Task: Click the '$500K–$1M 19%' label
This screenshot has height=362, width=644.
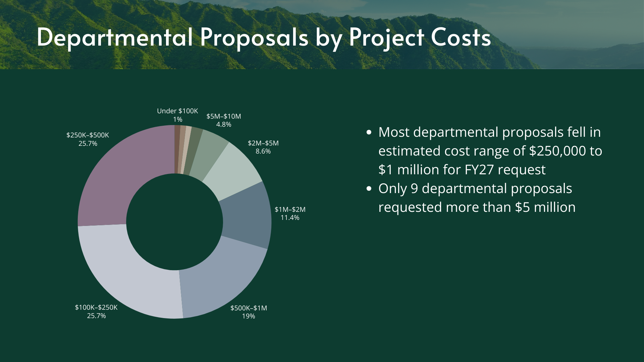Action: [249, 312]
